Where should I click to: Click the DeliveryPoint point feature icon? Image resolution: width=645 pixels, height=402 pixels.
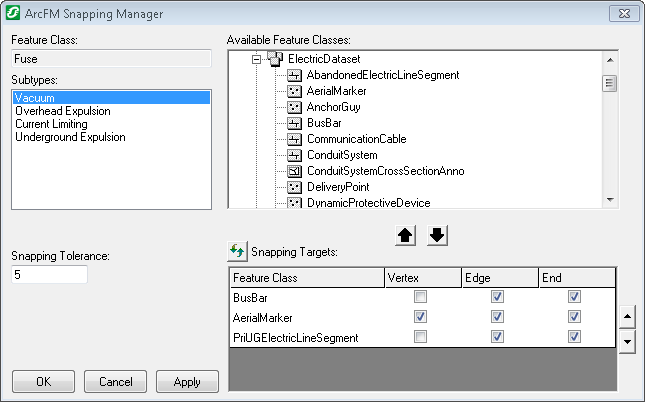294,187
